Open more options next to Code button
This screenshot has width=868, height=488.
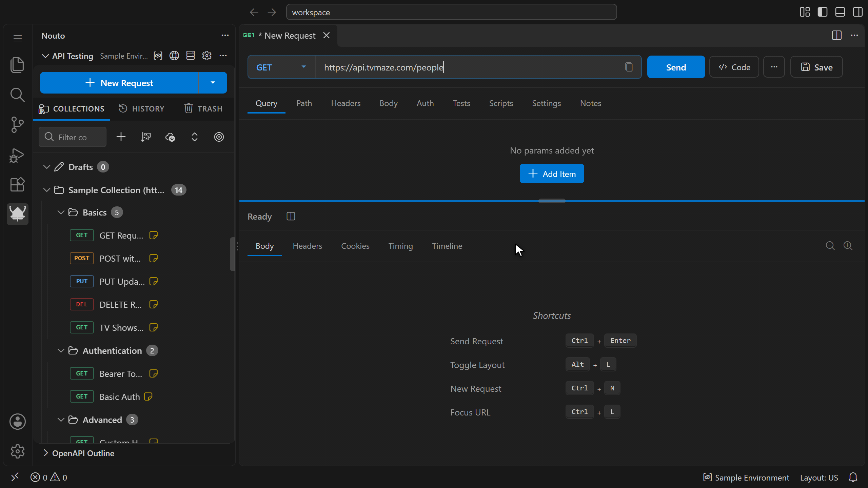point(774,67)
